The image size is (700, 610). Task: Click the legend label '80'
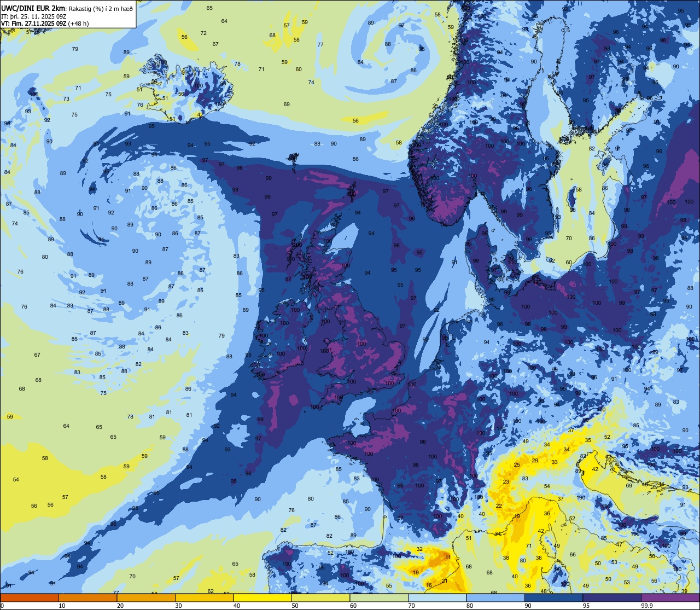[470, 606]
